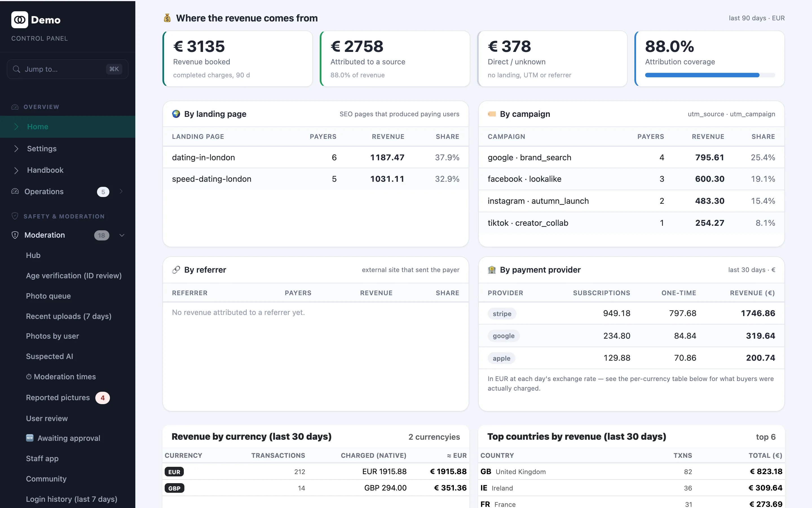
Task: Focus the Jump to search field
Action: coord(67,69)
